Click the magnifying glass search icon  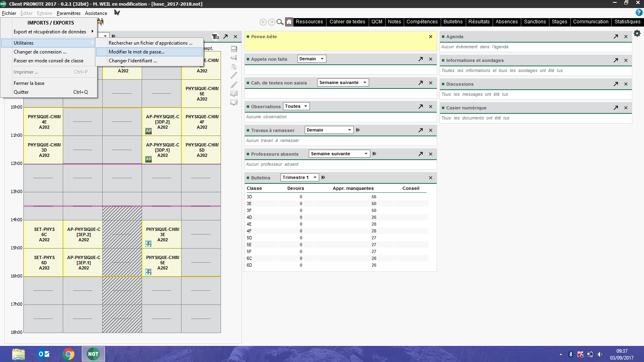[x=280, y=22]
